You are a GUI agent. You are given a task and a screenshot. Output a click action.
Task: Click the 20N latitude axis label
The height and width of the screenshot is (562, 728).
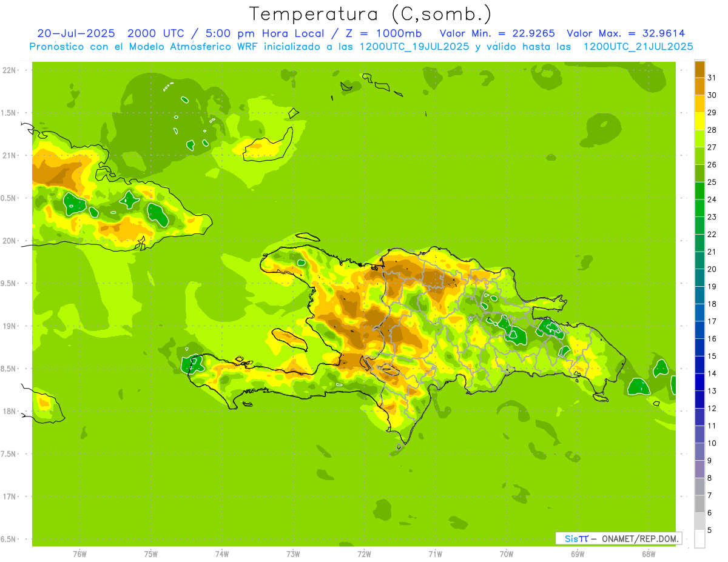tap(9, 241)
